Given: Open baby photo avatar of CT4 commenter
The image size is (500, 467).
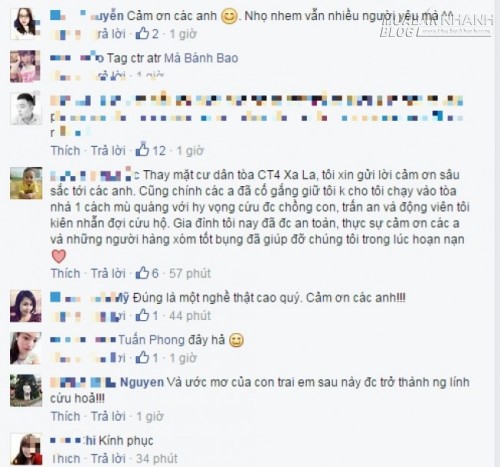Looking at the screenshot, I should tap(26, 183).
